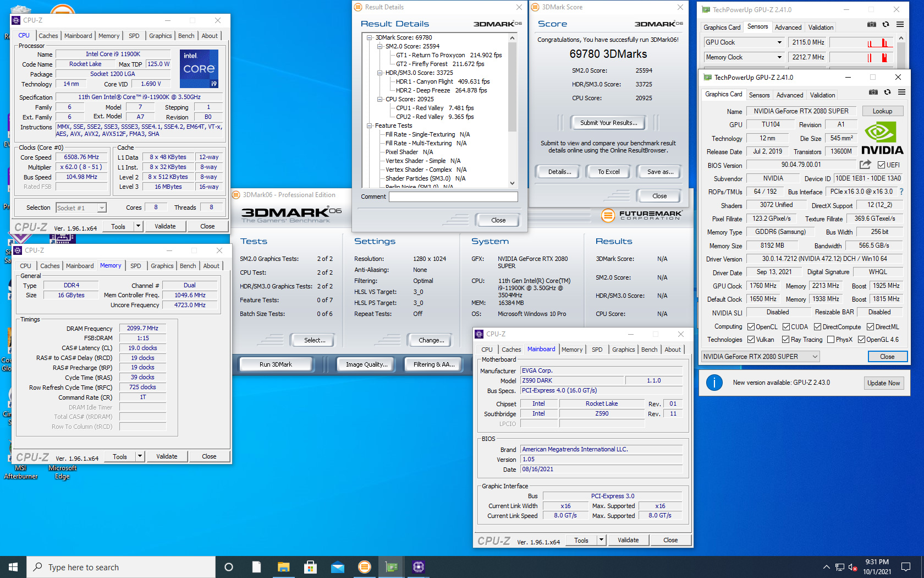
Task: Open the GPU-Z hamburger menu
Action: tap(901, 92)
